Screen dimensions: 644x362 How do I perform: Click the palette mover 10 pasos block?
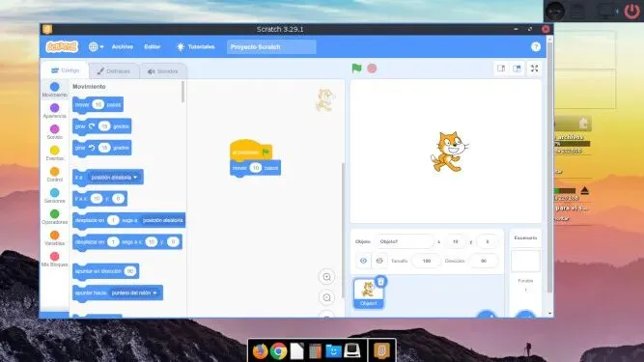tap(98, 105)
